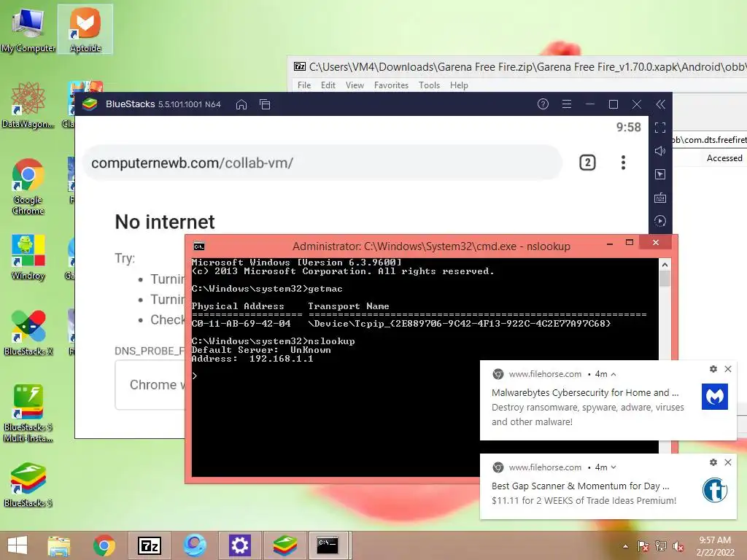Dismiss the Malwarebytes notification
This screenshot has width=747, height=560.
(x=728, y=369)
